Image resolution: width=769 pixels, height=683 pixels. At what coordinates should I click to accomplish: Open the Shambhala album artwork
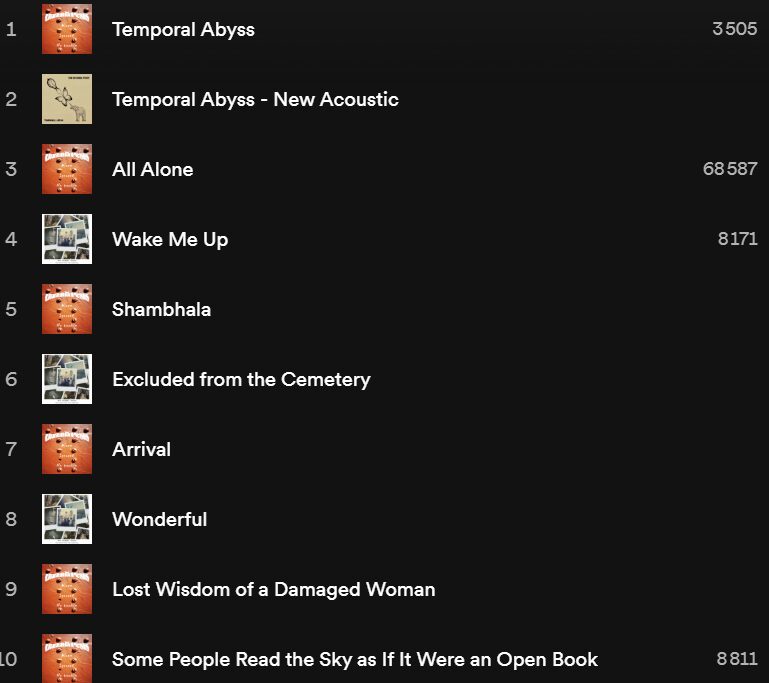click(67, 309)
